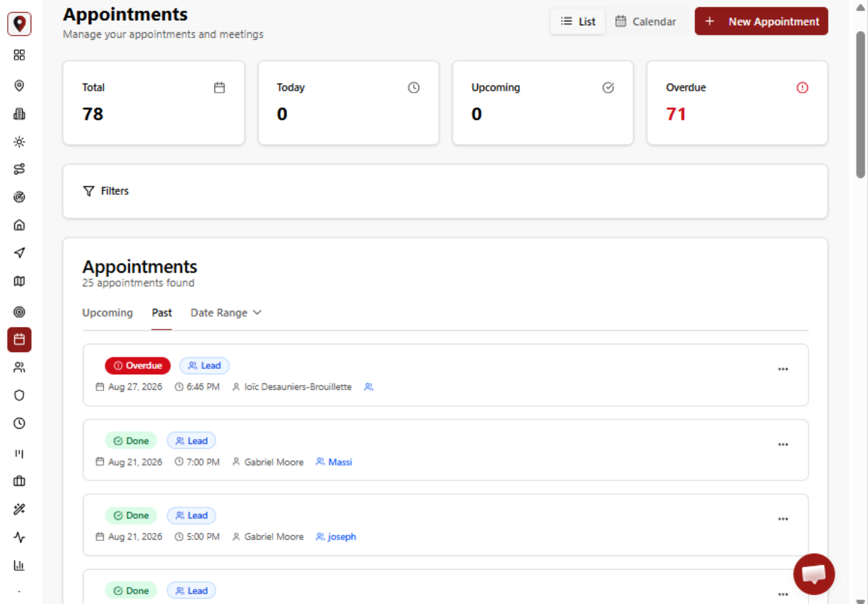The width and height of the screenshot is (868, 604).
Task: Open the bar chart icon in sidebar
Action: click(x=19, y=565)
